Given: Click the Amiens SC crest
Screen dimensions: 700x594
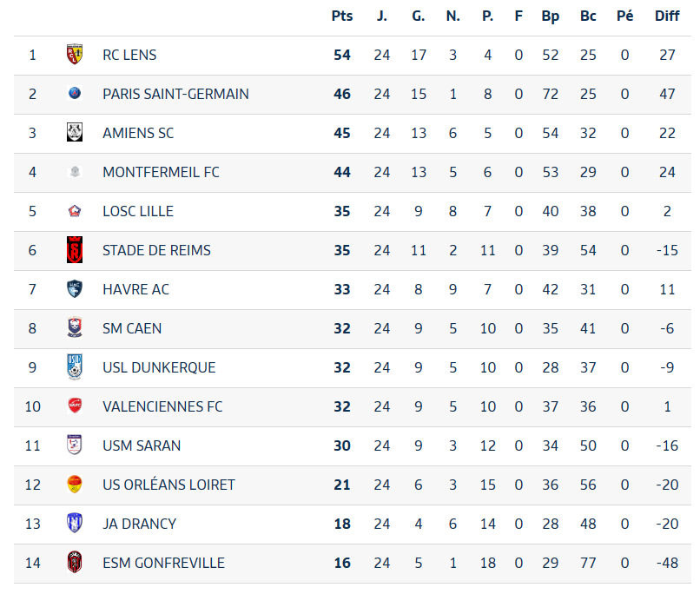Looking at the screenshot, I should [75, 133].
